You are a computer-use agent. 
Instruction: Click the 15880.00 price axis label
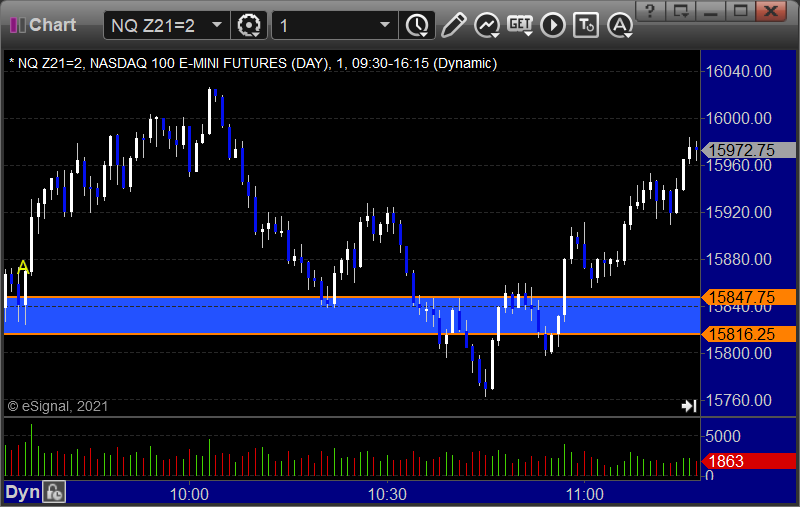(738, 259)
